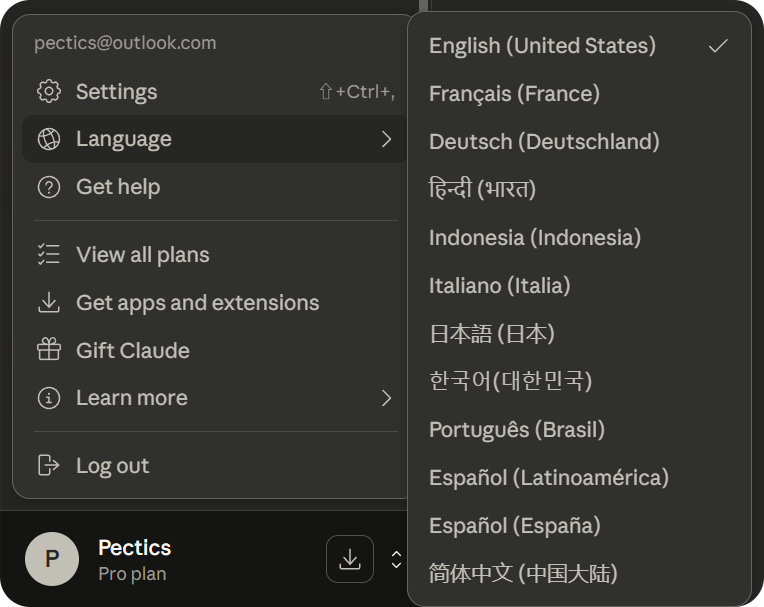
Task: Click the question mark Get help icon
Action: pyautogui.click(x=48, y=187)
